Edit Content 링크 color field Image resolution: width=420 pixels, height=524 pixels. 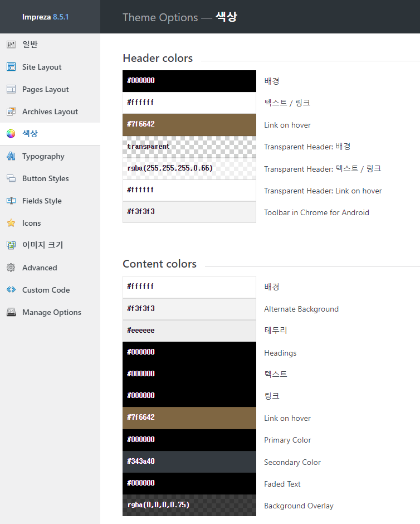point(189,396)
